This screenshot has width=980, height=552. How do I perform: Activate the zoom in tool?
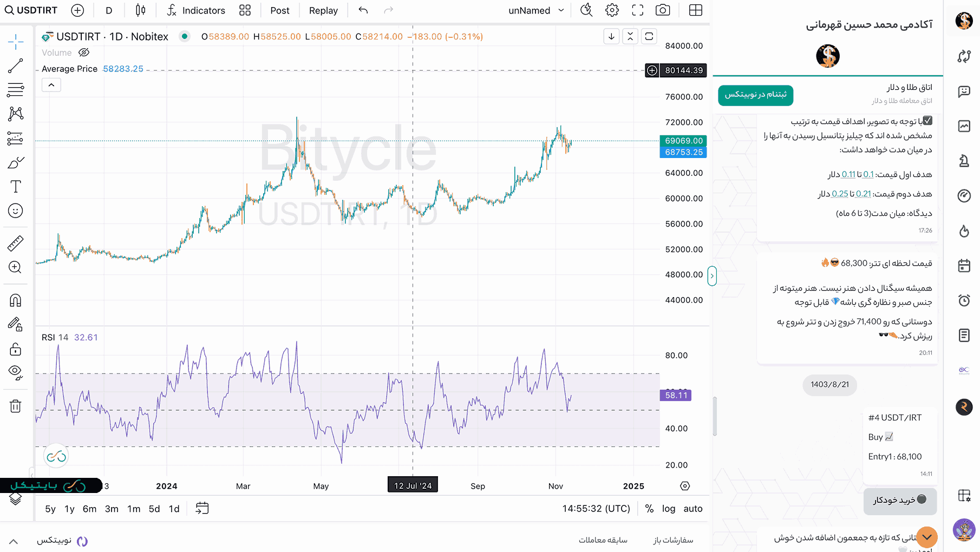pyautogui.click(x=16, y=267)
